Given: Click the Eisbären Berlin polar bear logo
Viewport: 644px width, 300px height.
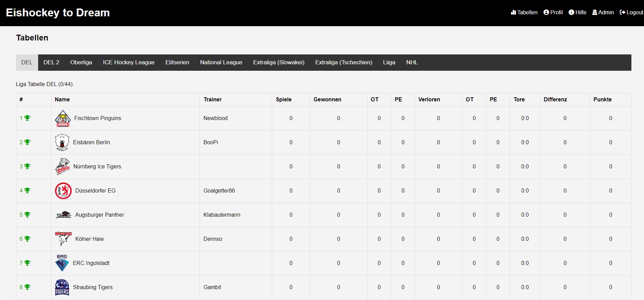Looking at the screenshot, I should tap(62, 143).
